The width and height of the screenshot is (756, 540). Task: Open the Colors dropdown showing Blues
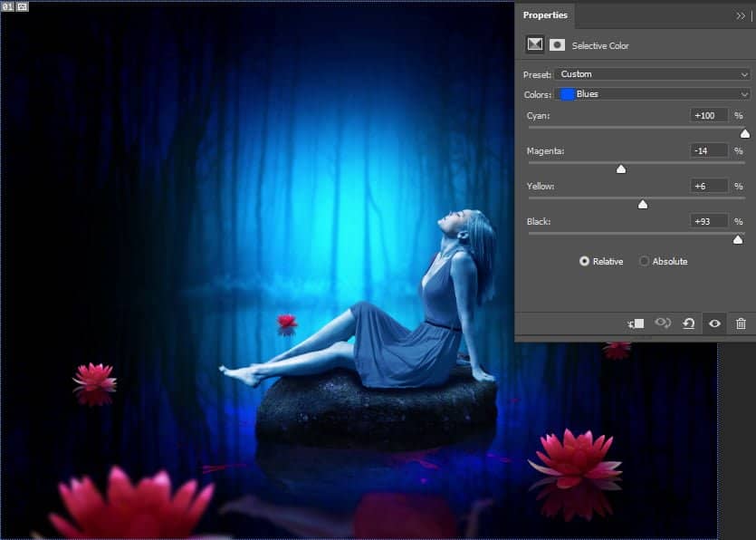pos(653,94)
